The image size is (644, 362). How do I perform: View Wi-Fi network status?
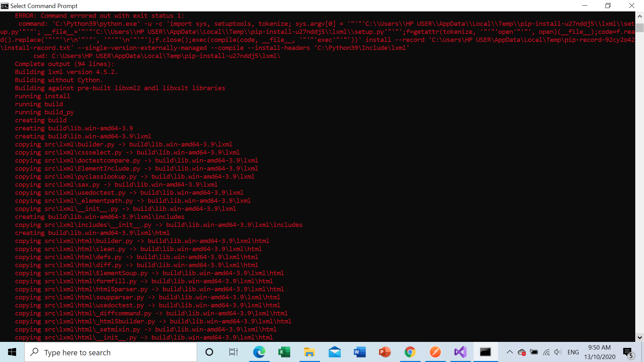point(547,352)
